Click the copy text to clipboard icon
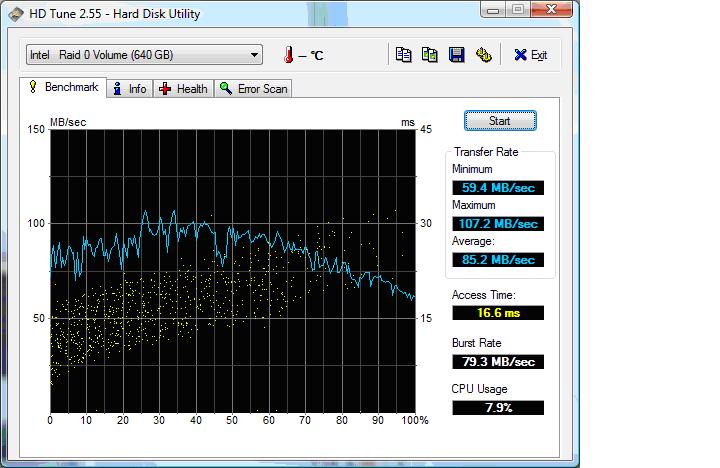Screen dimensions: 720x468 tap(403, 55)
